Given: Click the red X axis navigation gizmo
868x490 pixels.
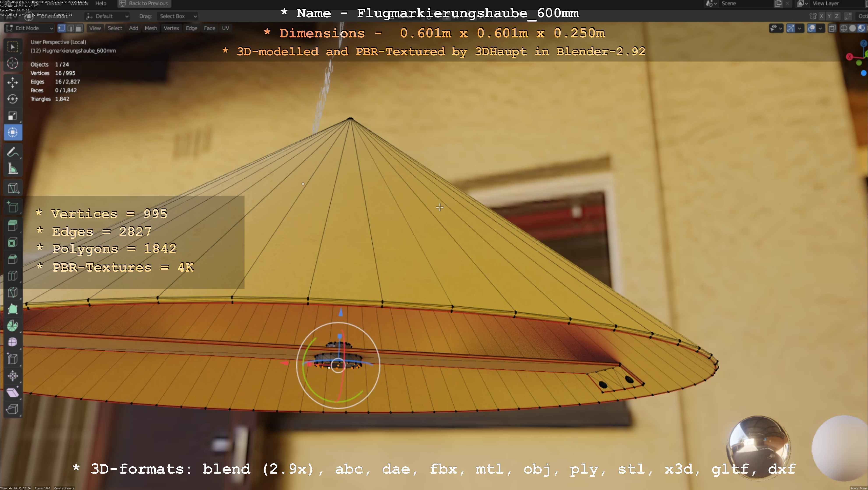Looking at the screenshot, I should (x=849, y=57).
